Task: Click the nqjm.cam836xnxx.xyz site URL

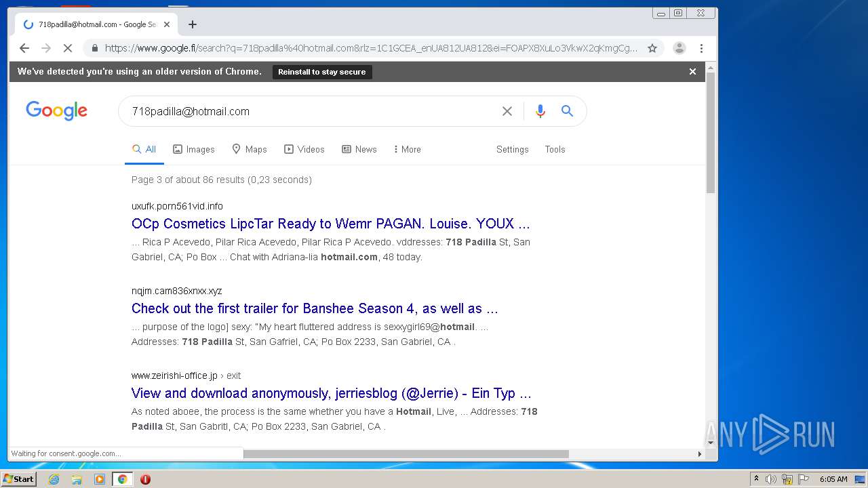Action: [177, 291]
